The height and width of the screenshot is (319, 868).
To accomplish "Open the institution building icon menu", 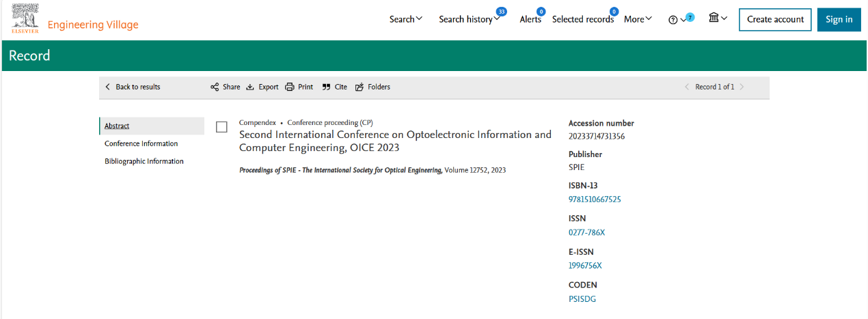I will pos(714,18).
